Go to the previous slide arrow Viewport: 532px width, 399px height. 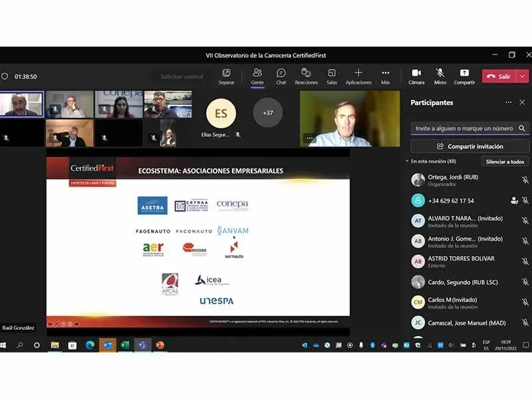(x=51, y=324)
